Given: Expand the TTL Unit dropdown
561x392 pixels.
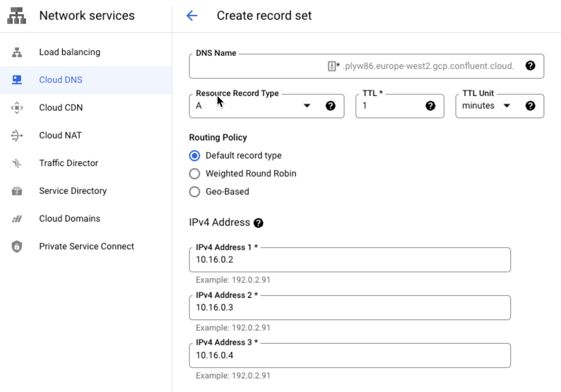Looking at the screenshot, I should tap(507, 106).
